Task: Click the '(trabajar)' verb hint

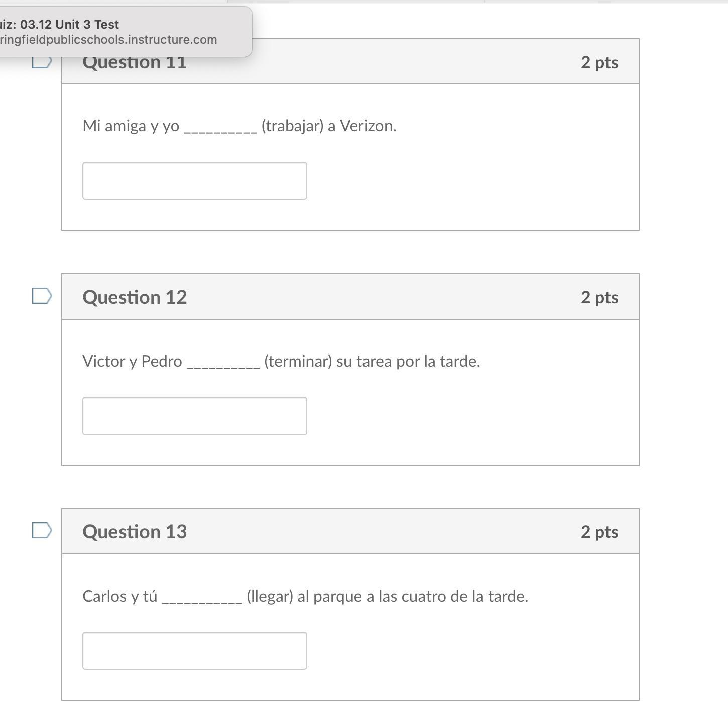Action: point(292,126)
